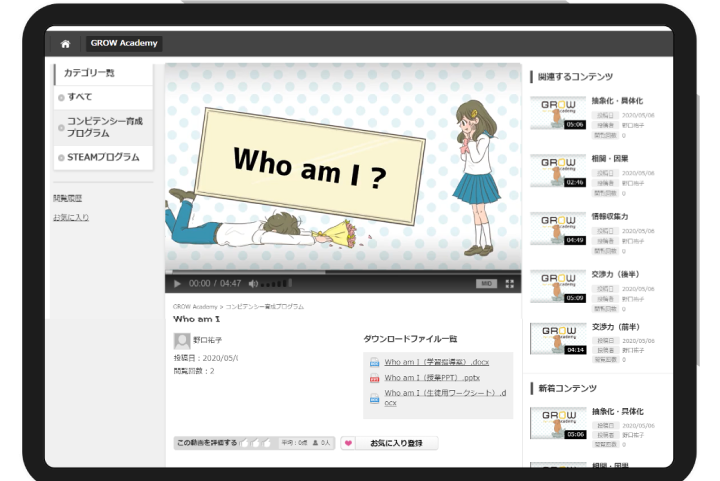Open related 抽象化・具体化 thumbnail 05:06
Screen dimensions: 720x481
tap(558, 113)
